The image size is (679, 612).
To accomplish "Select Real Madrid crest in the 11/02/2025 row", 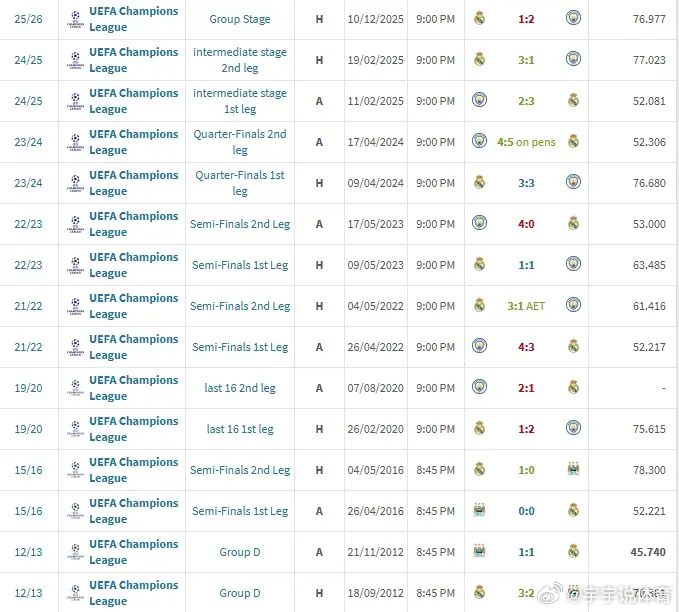I will (573, 100).
